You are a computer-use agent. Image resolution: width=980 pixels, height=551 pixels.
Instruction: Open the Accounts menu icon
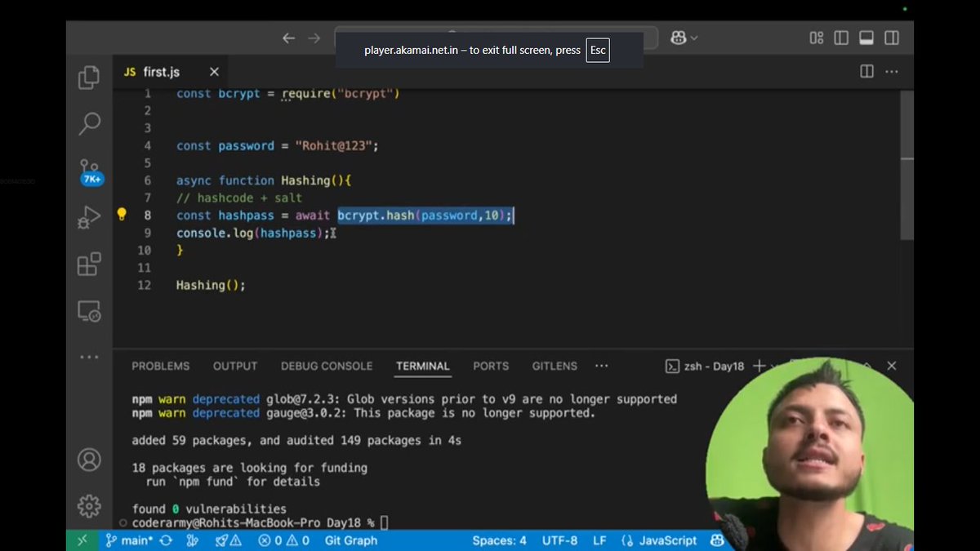[89, 460]
